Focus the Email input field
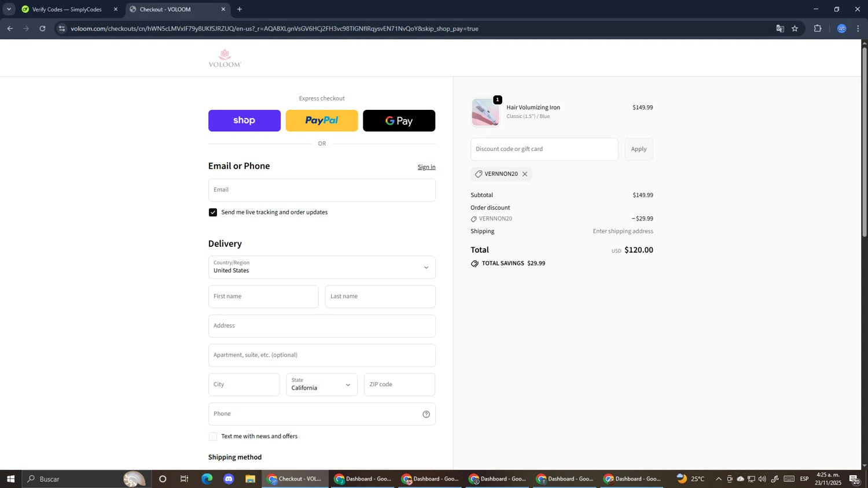Screen dimensions: 868x488 pyautogui.click(x=322, y=190)
